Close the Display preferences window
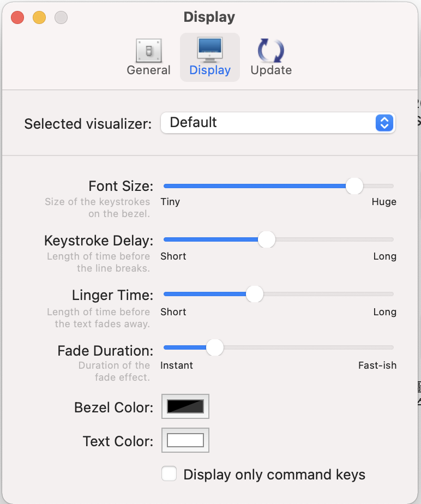421x504 pixels. click(x=17, y=17)
